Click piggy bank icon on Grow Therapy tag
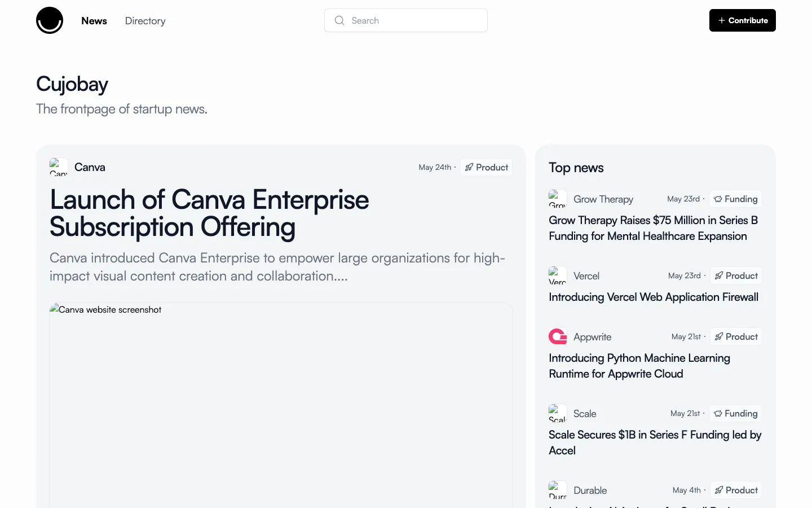The height and width of the screenshot is (508, 812). [718, 199]
